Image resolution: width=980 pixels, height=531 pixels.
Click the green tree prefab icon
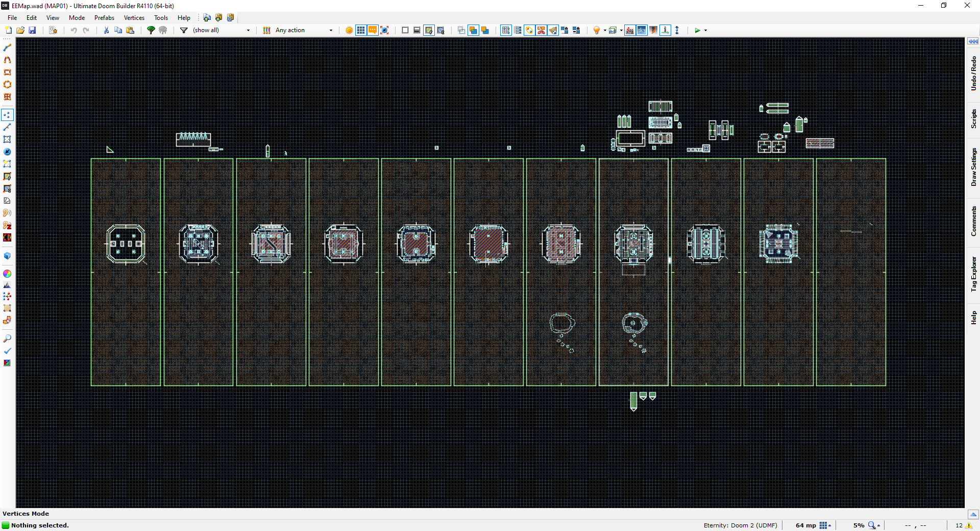click(151, 30)
